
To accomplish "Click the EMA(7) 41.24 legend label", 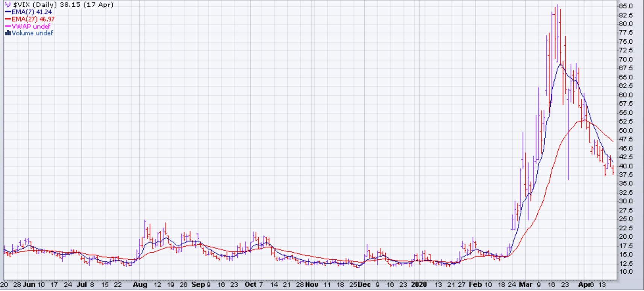I will point(32,12).
